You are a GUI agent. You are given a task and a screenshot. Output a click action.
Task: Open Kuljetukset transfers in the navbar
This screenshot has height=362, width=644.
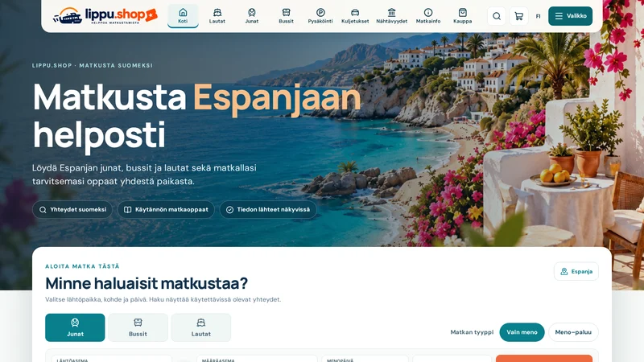pyautogui.click(x=355, y=16)
